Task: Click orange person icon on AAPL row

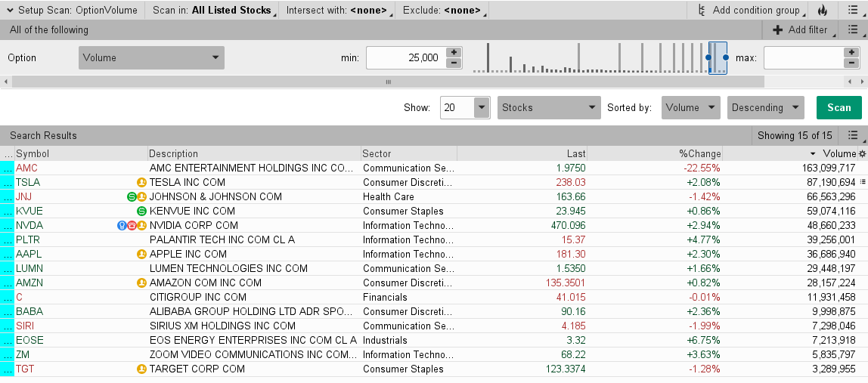Action: pos(141,254)
